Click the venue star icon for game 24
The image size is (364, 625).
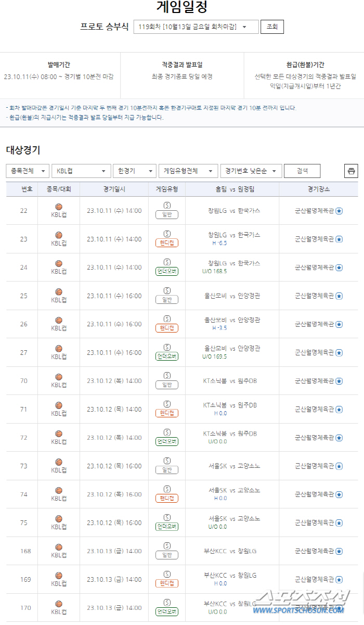coord(339,267)
